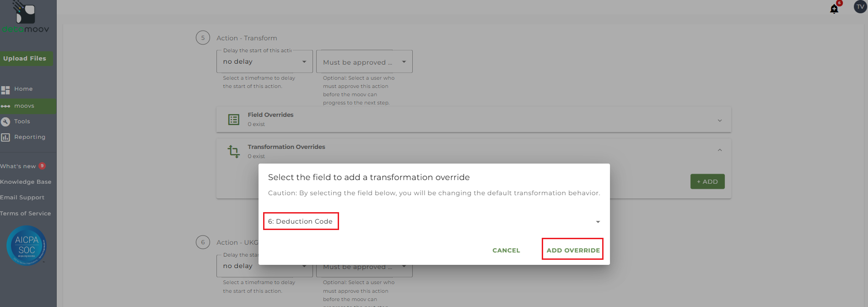Screen dimensions: 868x307
Task: Cancel the transformation override dialog
Action: (x=506, y=250)
